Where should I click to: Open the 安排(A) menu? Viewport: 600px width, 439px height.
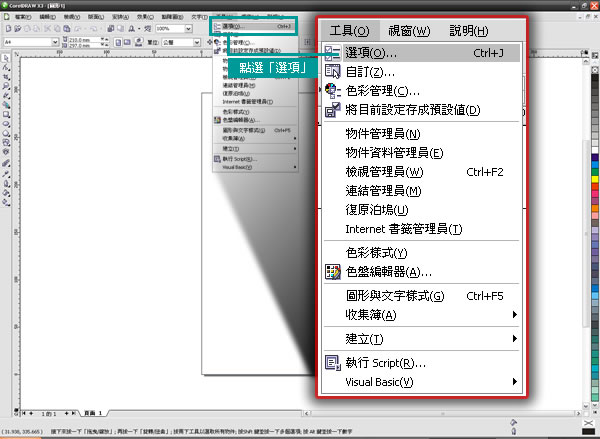coord(120,17)
